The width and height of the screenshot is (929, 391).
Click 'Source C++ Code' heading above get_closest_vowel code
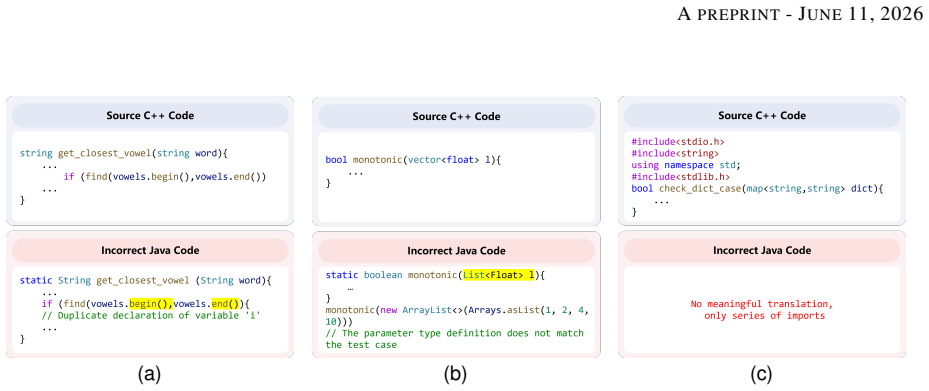(x=150, y=116)
